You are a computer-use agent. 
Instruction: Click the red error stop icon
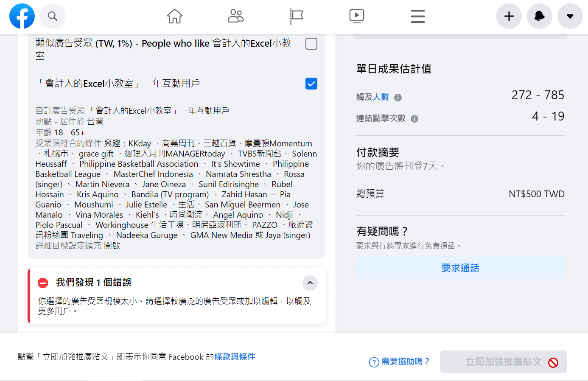43,283
